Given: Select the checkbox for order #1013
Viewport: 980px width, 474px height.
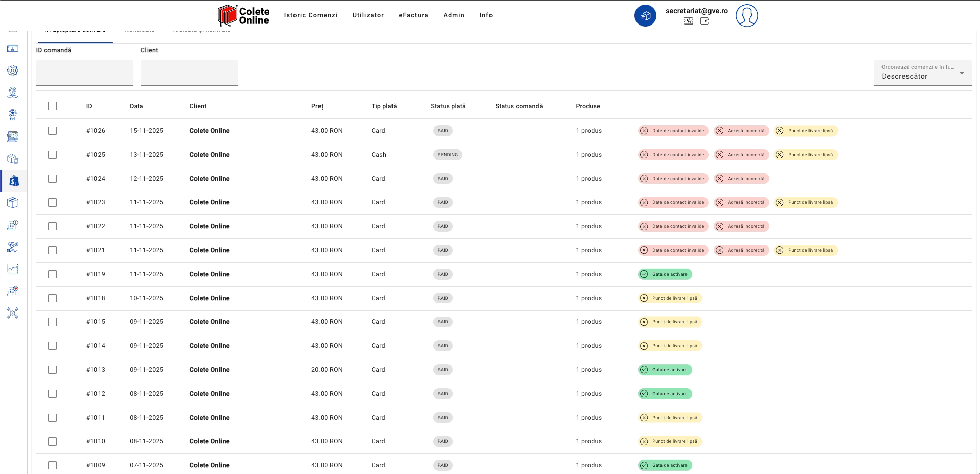Looking at the screenshot, I should pos(53,370).
